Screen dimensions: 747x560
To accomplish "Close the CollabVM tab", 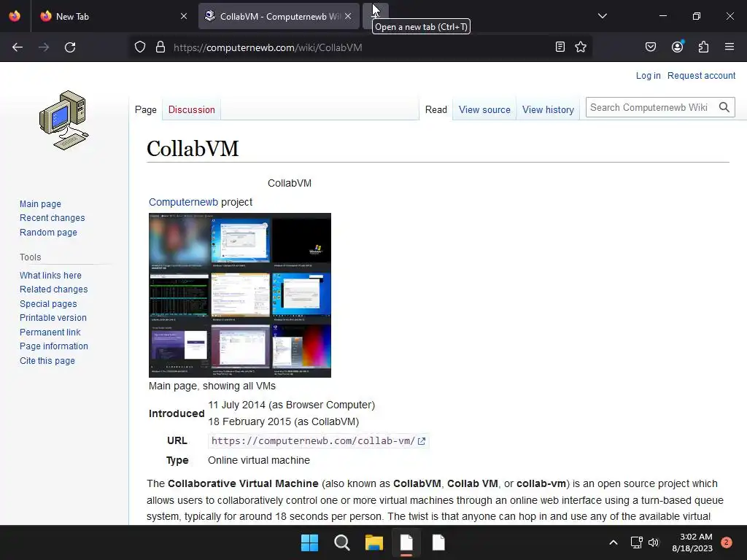I will coord(348,16).
